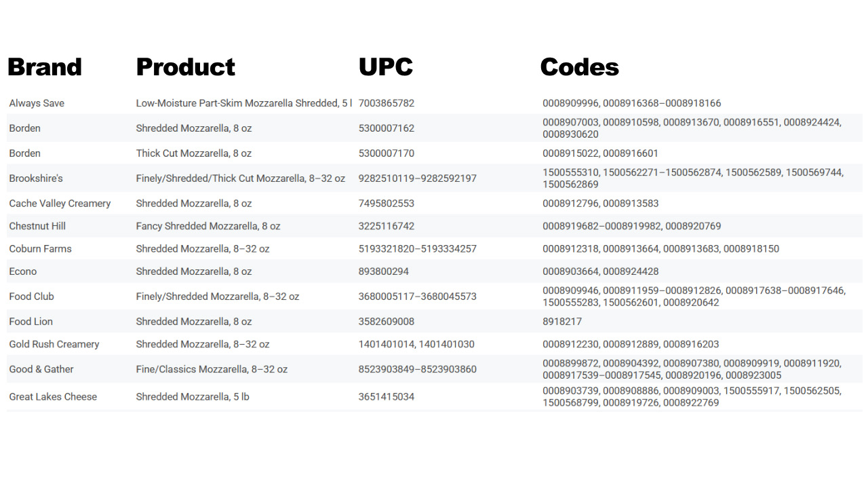Click the UPC column header
Screen dimensions: 868x492
point(385,67)
